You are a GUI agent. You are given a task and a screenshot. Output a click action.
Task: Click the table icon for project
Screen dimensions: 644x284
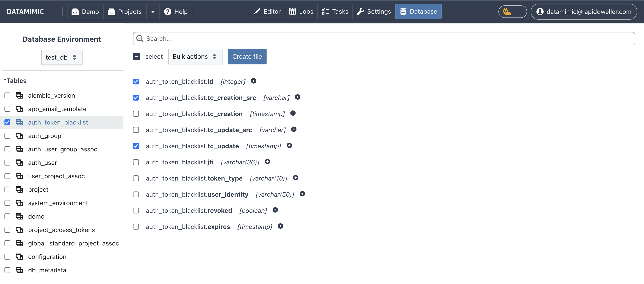point(19,189)
